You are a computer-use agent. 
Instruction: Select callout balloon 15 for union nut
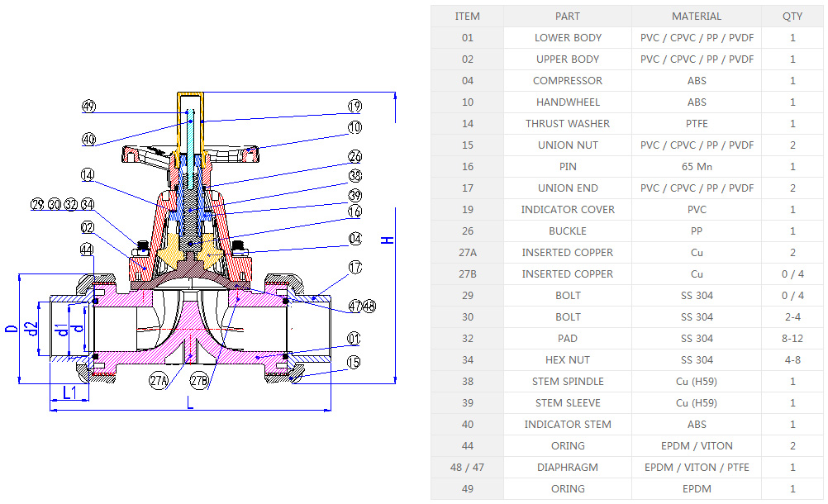pos(355,361)
